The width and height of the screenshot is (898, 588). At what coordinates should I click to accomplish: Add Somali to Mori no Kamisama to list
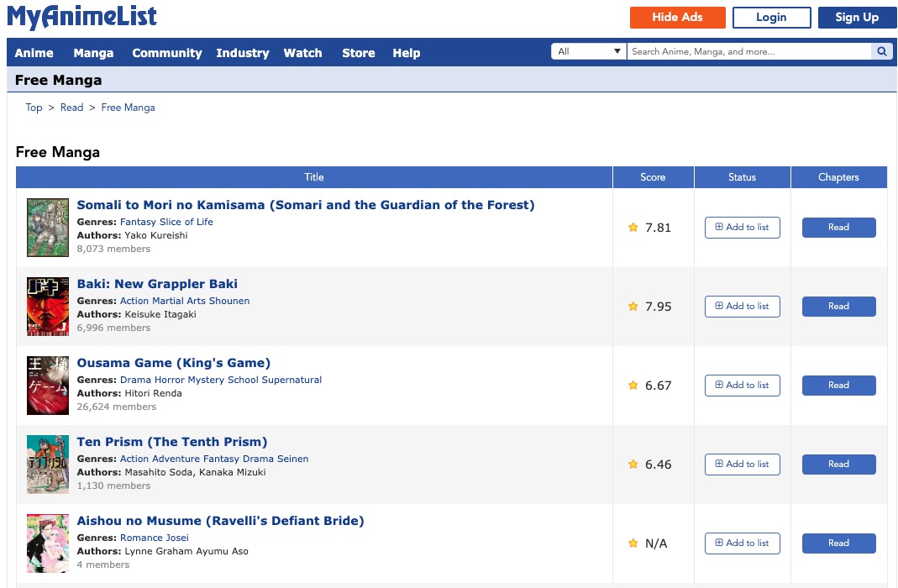pyautogui.click(x=742, y=228)
